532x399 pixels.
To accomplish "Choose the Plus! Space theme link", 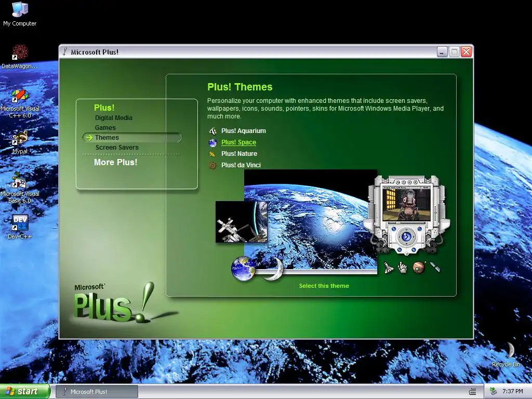I will tap(239, 142).
